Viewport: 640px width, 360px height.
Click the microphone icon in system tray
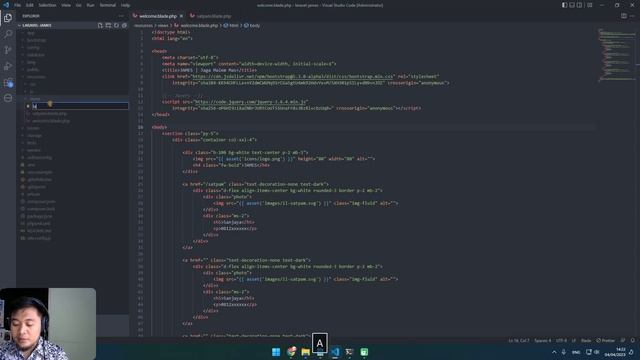(x=564, y=352)
